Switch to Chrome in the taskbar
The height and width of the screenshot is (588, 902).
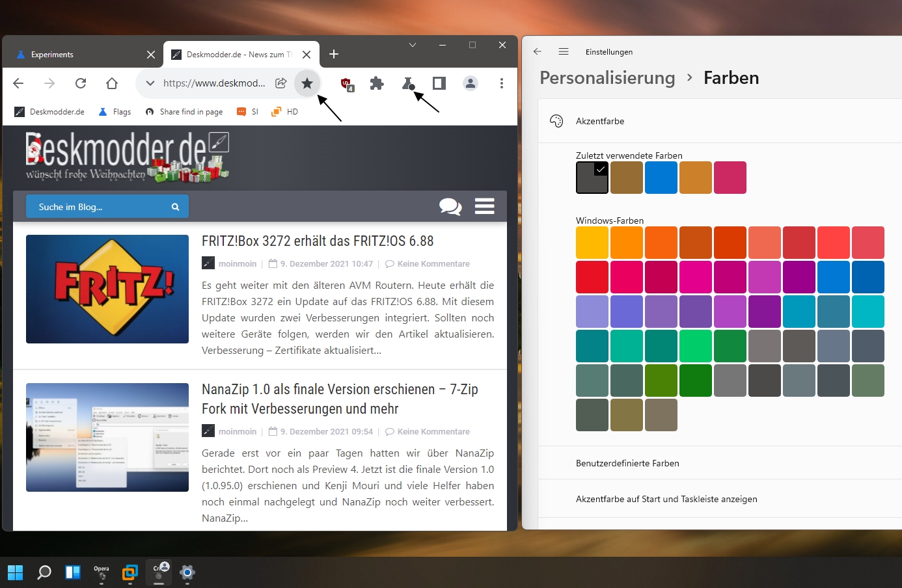(x=159, y=571)
